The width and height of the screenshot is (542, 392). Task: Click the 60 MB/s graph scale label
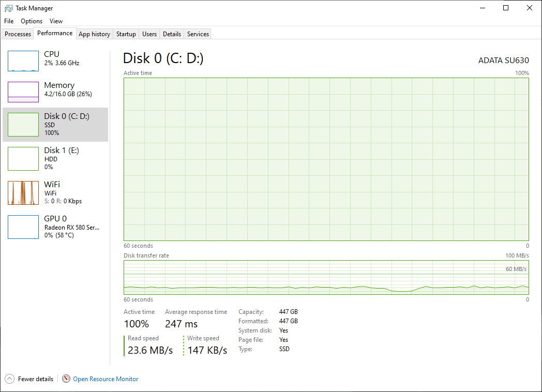(516, 269)
